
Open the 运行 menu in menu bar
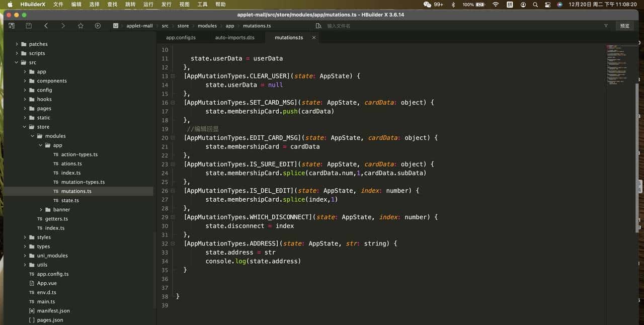click(148, 4)
